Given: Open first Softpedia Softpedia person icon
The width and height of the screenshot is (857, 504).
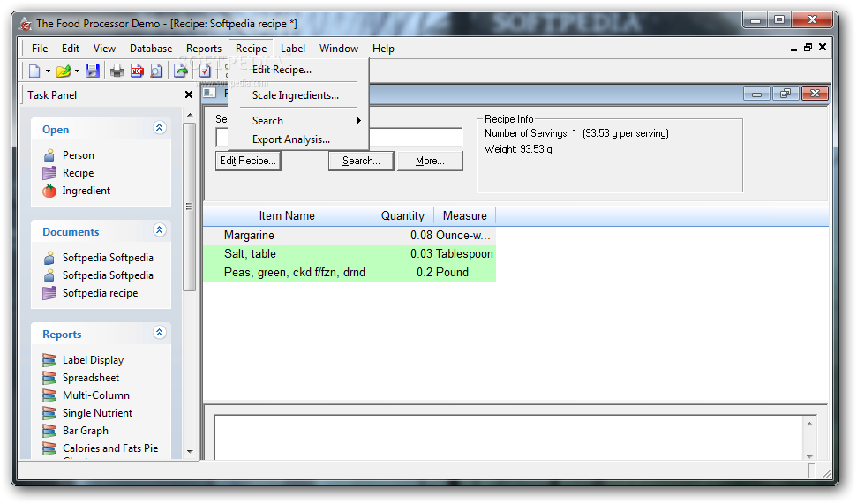Looking at the screenshot, I should point(49,258).
